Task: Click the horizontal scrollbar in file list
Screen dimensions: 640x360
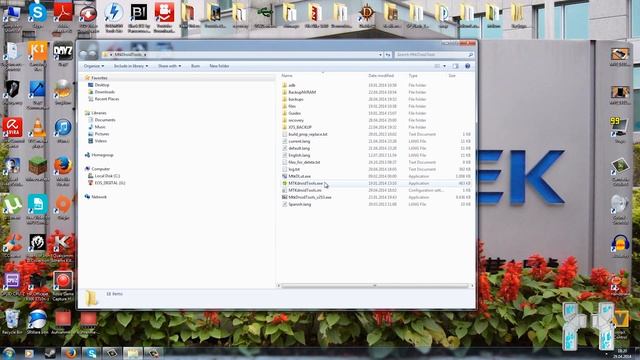Action: tap(375, 286)
